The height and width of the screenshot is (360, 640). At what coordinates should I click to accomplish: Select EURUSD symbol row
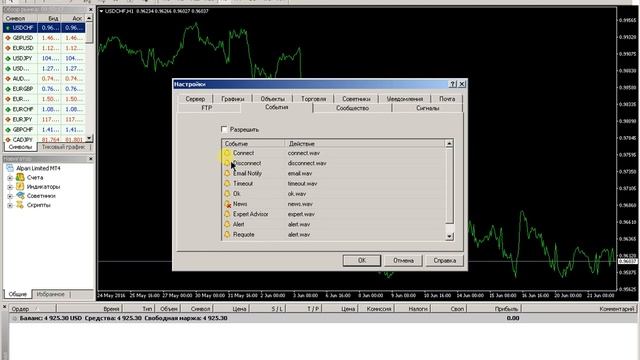click(44, 48)
